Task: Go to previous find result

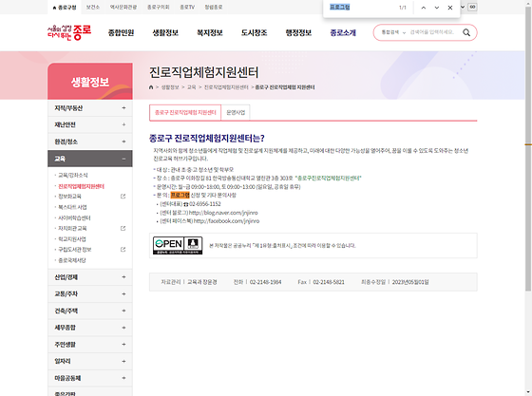Action: tap(424, 8)
